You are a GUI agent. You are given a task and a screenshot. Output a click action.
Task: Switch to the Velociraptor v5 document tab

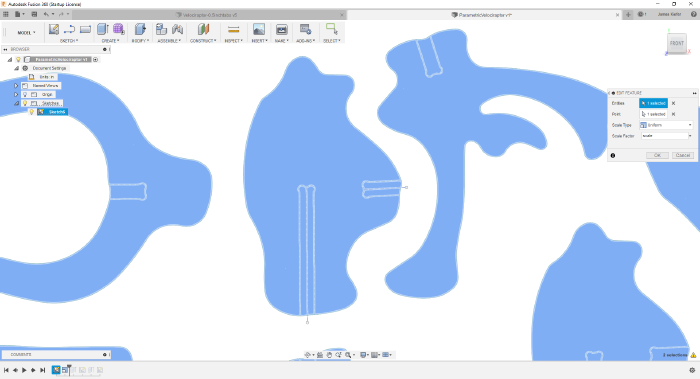point(208,15)
